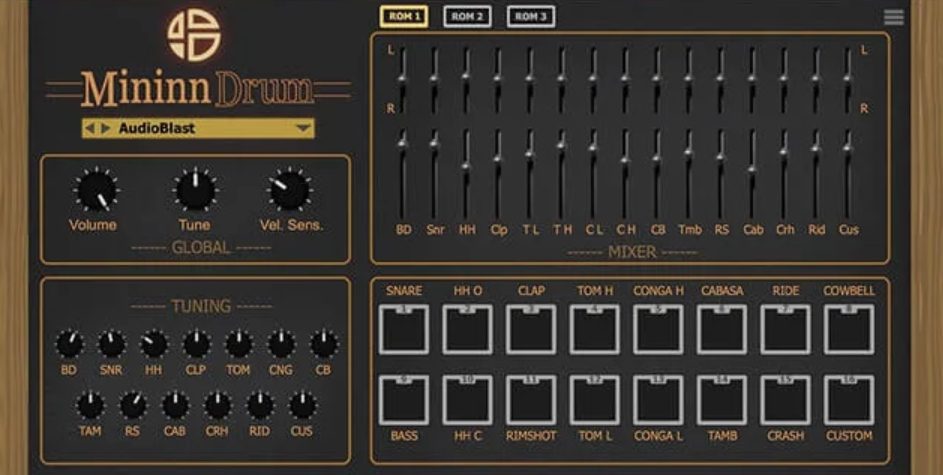Image resolution: width=943 pixels, height=475 pixels.
Task: Open the hamburger menu icon
Action: click(894, 17)
